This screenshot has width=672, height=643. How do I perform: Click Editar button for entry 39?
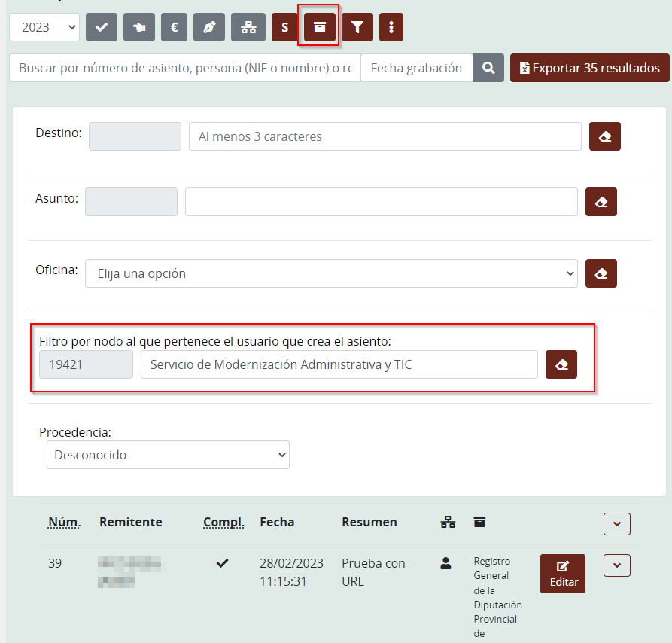[562, 574]
